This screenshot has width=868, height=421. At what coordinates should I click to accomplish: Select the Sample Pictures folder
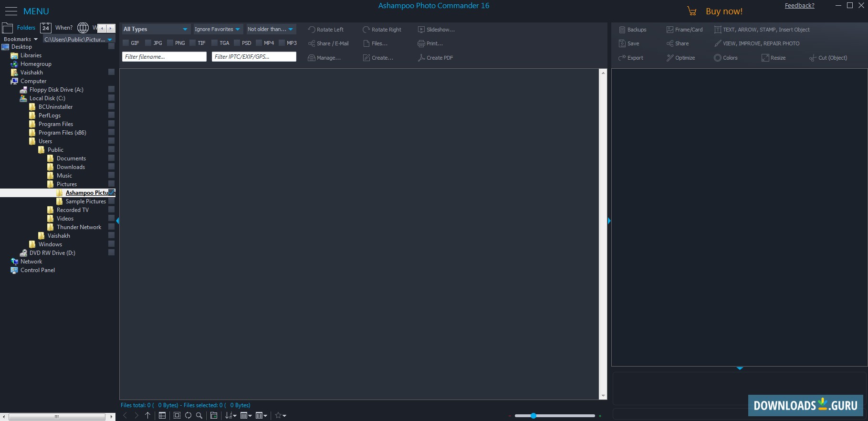tap(85, 201)
